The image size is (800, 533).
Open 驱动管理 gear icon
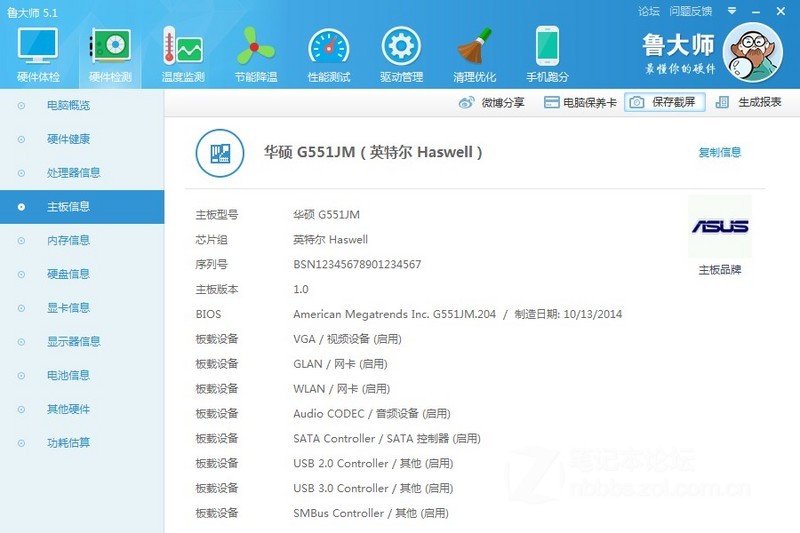pyautogui.click(x=402, y=46)
